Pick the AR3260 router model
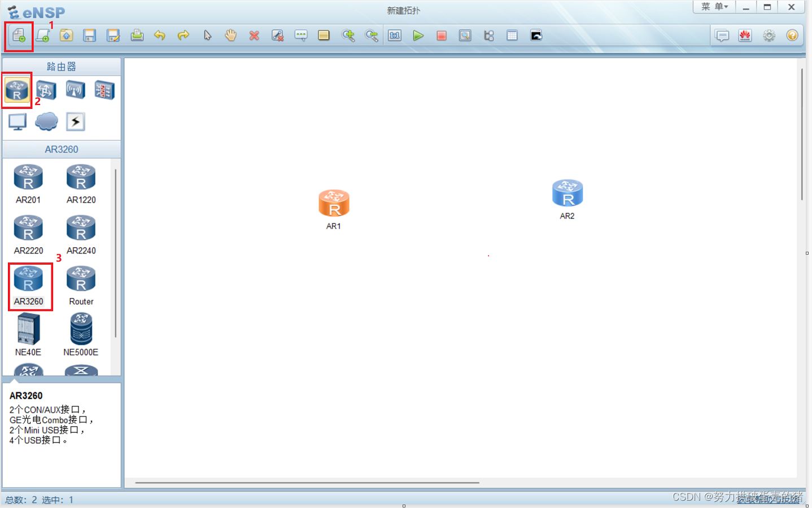This screenshot has width=812, height=508. [x=29, y=286]
